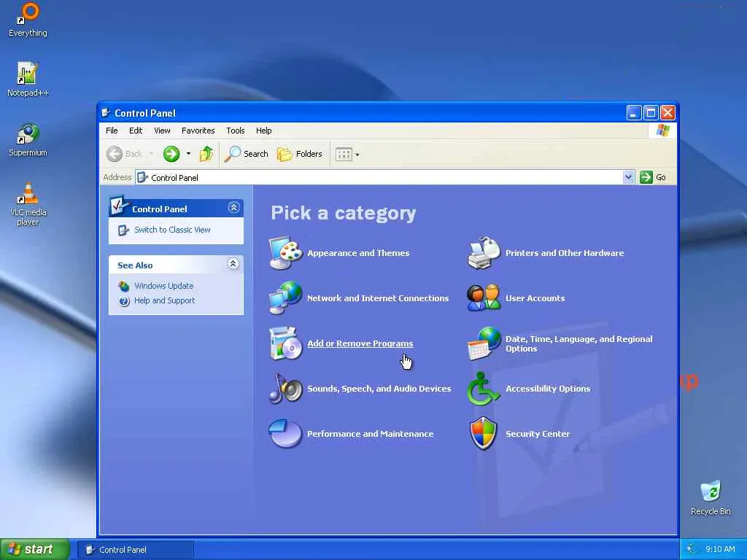
Task: Click the Printers and Other Hardware text link
Action: (x=565, y=253)
